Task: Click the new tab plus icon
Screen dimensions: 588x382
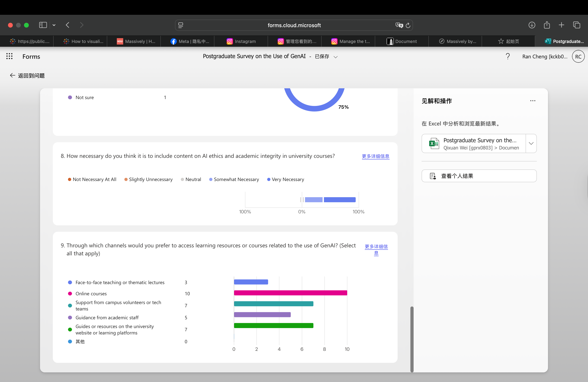Action: (561, 25)
